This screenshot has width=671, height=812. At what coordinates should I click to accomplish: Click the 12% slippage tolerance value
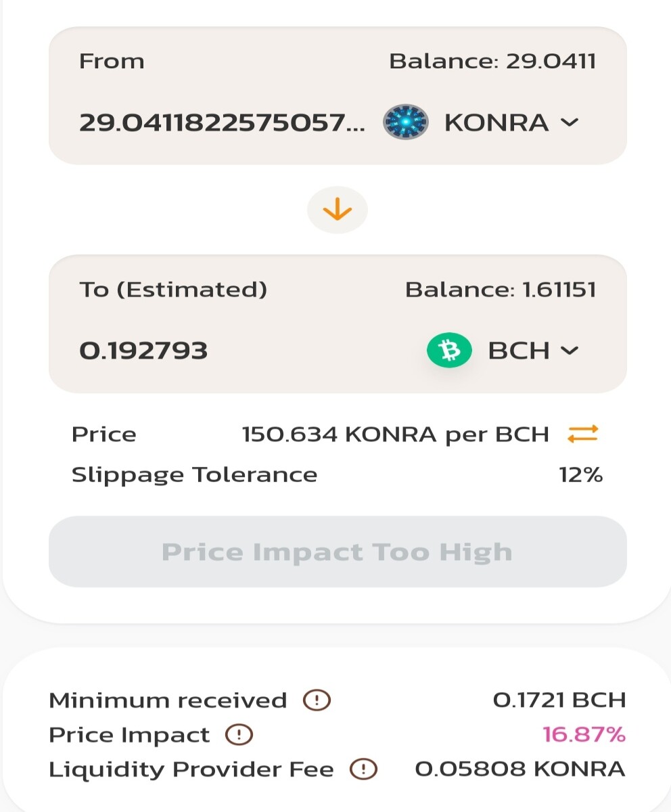coord(580,475)
